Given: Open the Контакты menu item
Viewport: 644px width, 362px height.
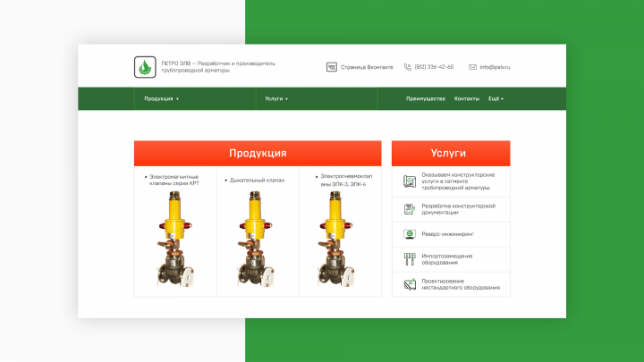Looking at the screenshot, I should pos(467,99).
